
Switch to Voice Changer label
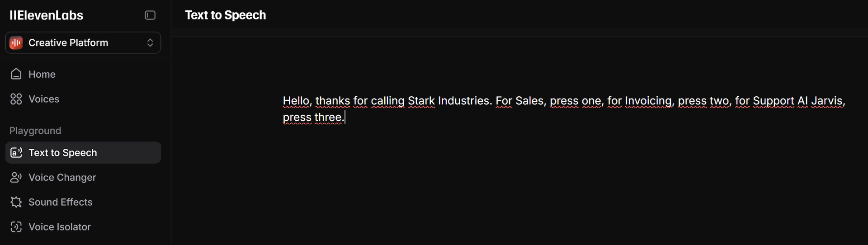tap(62, 178)
